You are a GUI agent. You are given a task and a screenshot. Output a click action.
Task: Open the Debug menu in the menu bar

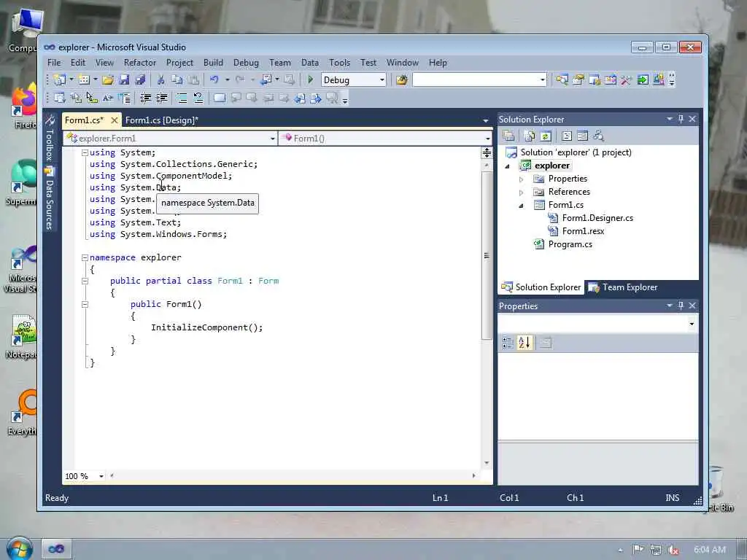point(246,63)
